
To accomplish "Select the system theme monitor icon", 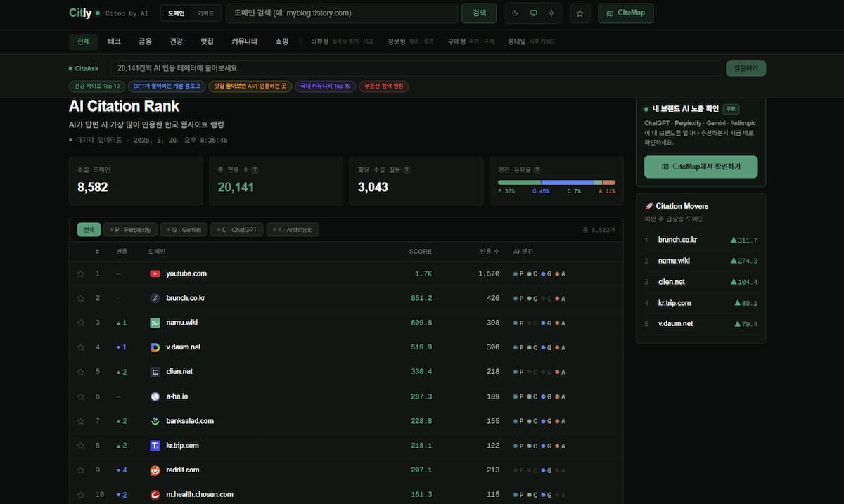I will click(x=533, y=13).
